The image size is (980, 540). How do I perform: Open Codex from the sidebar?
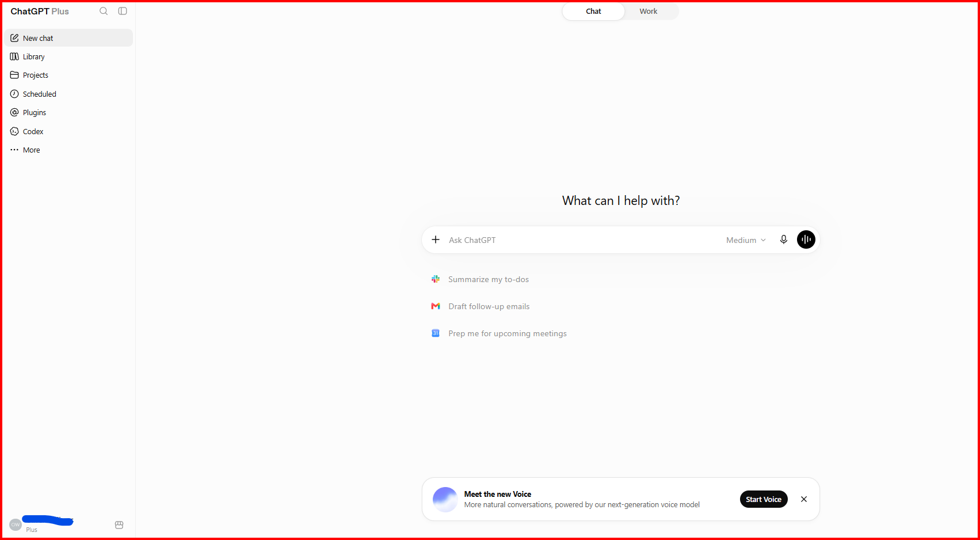(68, 131)
